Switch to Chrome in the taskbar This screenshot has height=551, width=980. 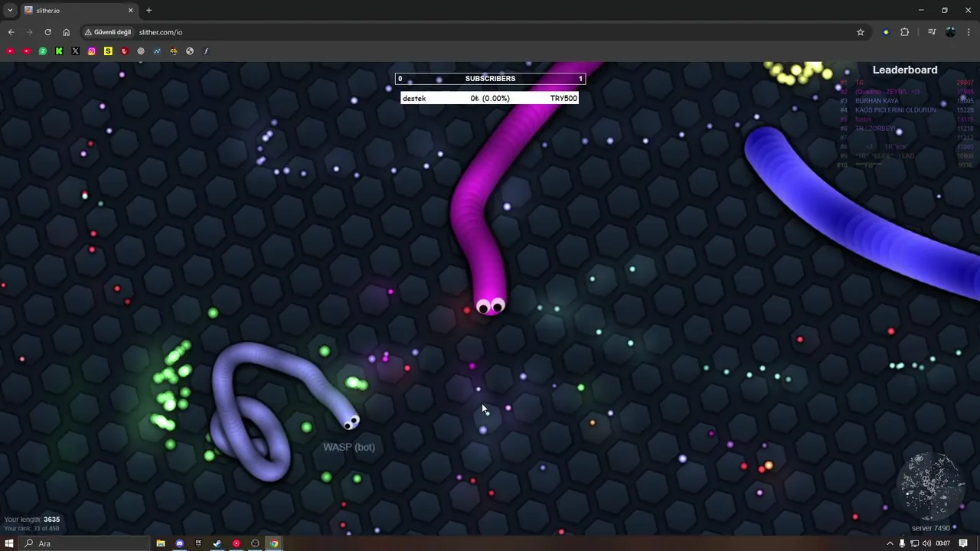pos(274,543)
